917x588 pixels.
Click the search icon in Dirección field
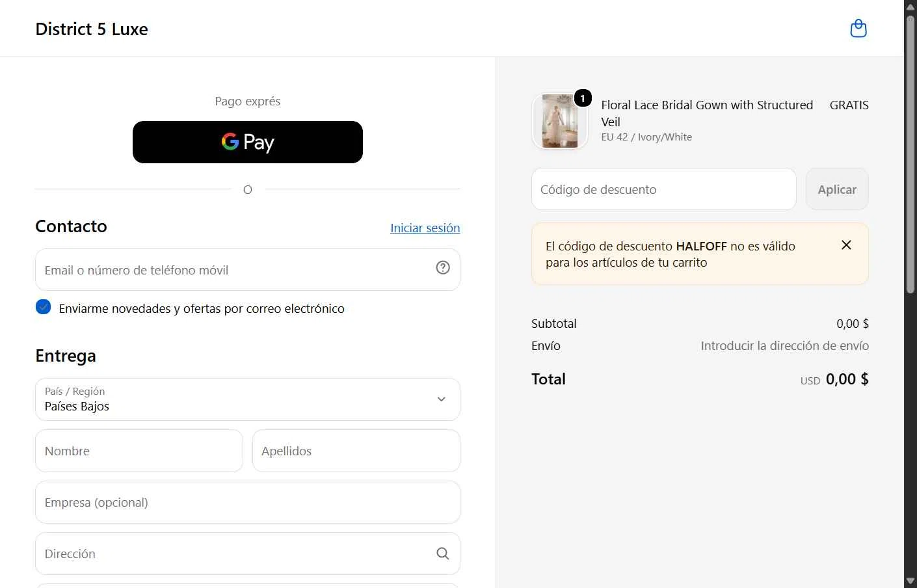pyautogui.click(x=443, y=554)
